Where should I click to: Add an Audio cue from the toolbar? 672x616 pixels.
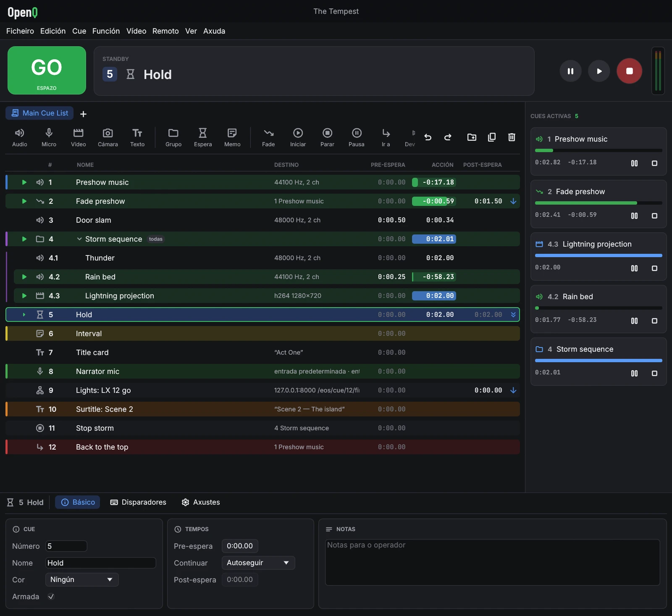point(20,137)
